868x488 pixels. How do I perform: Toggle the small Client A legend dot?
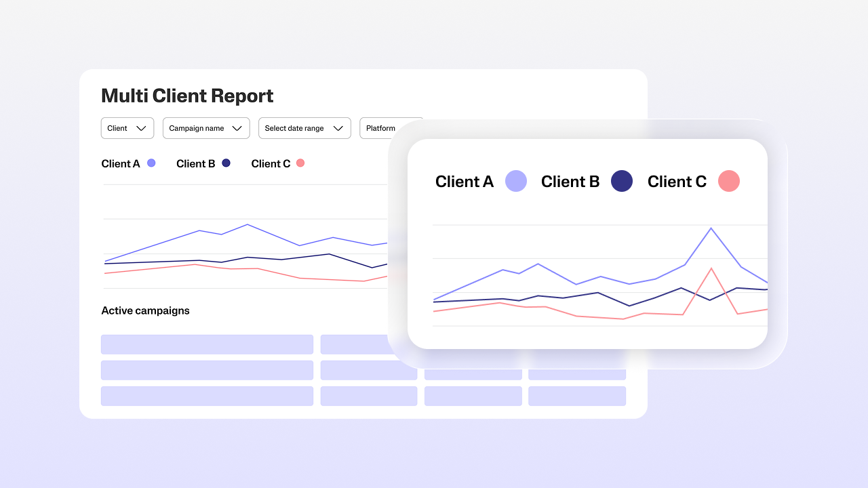(151, 163)
